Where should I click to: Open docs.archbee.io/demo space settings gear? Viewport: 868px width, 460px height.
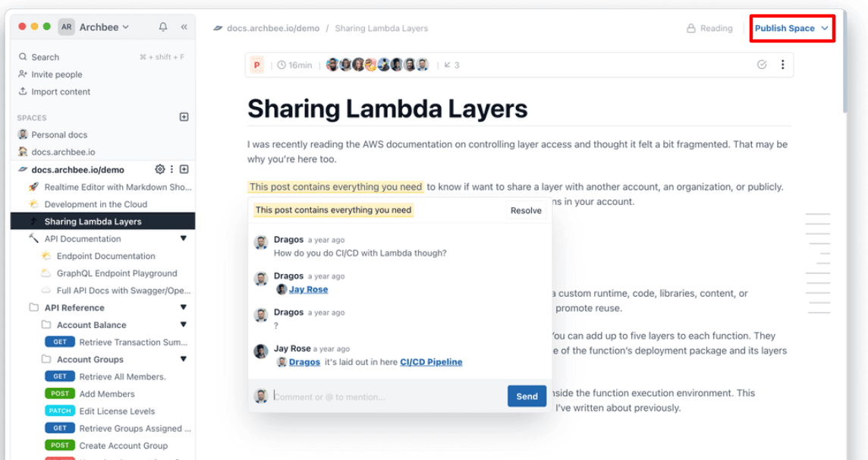click(160, 169)
